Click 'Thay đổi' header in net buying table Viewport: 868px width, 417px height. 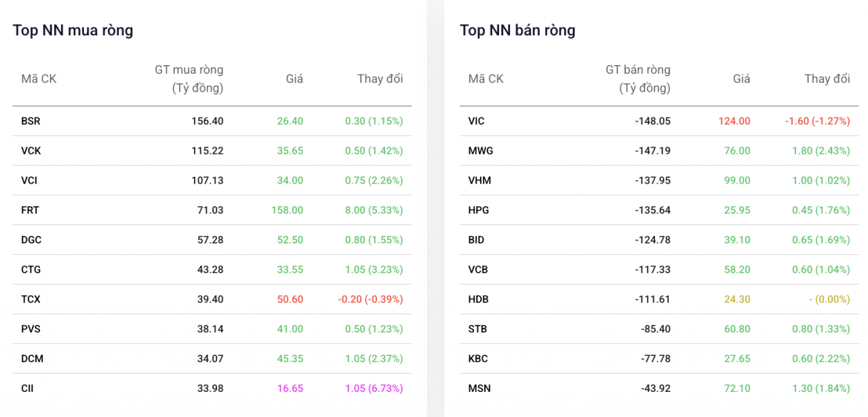380,79
